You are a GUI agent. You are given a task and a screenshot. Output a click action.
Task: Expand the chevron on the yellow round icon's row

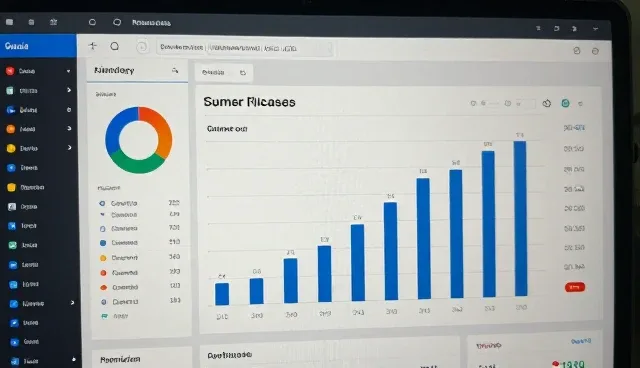tap(69, 147)
